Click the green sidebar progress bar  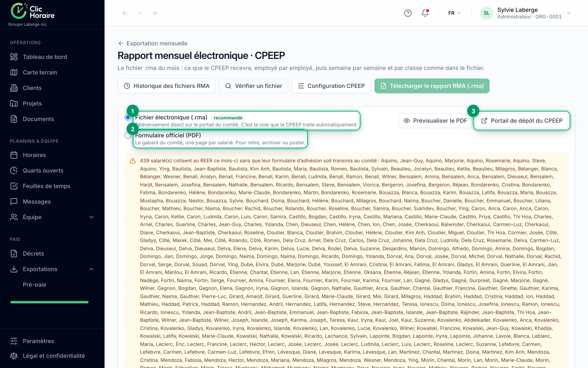49,302
